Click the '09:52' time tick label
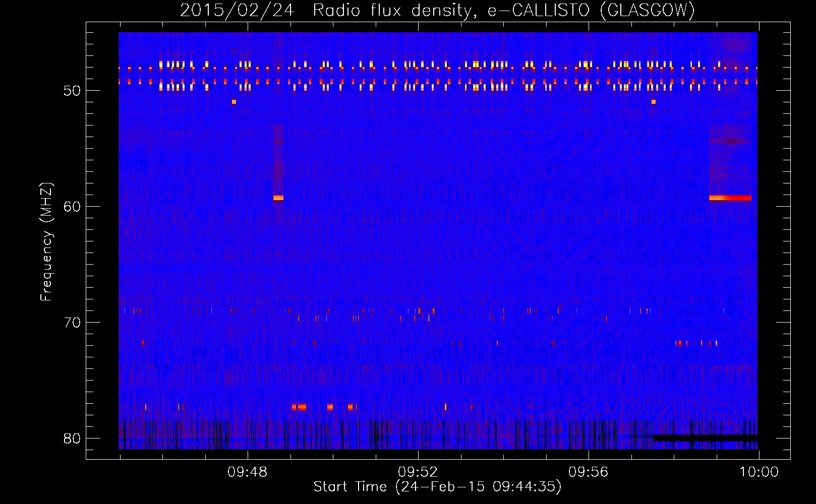Screen dimensions: 816x504 (418, 472)
